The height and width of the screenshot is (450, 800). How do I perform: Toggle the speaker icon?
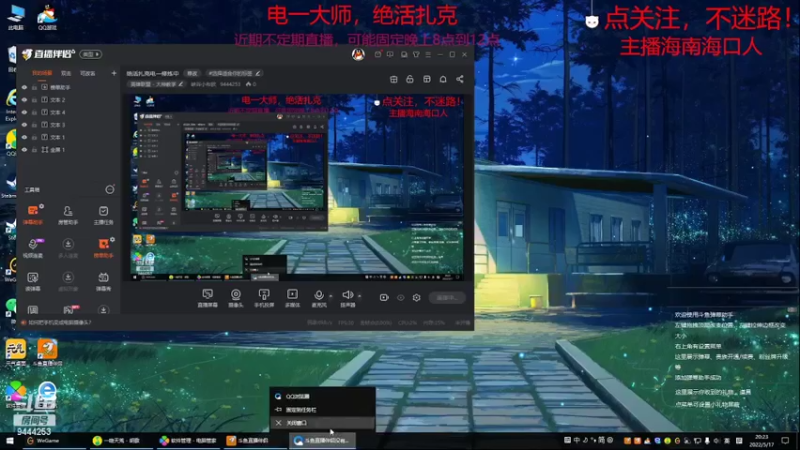pos(347,296)
